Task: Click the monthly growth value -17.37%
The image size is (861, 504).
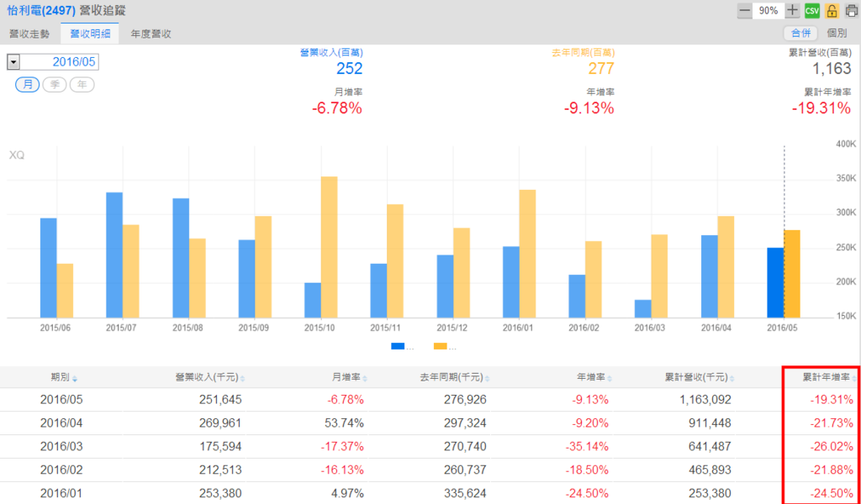Action: [343, 447]
